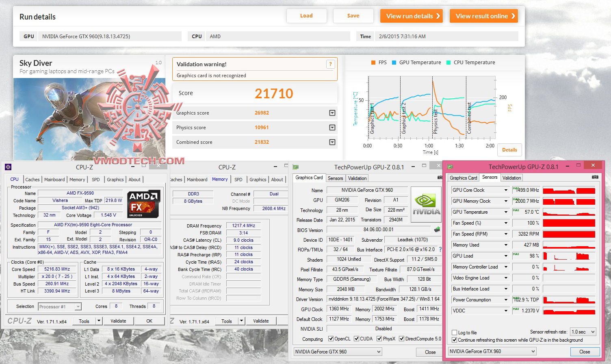Click the validation warning help question icon
Viewport: 611px width, 364px height.
(x=330, y=64)
